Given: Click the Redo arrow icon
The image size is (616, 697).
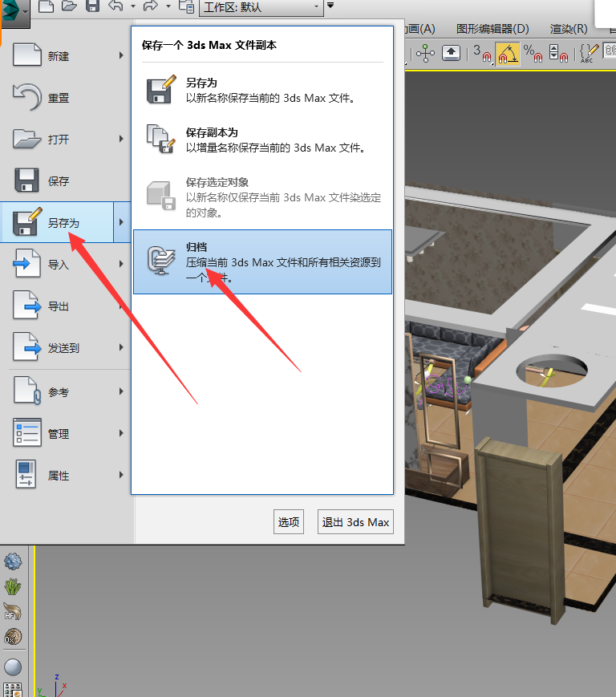Looking at the screenshot, I should pyautogui.click(x=150, y=7).
